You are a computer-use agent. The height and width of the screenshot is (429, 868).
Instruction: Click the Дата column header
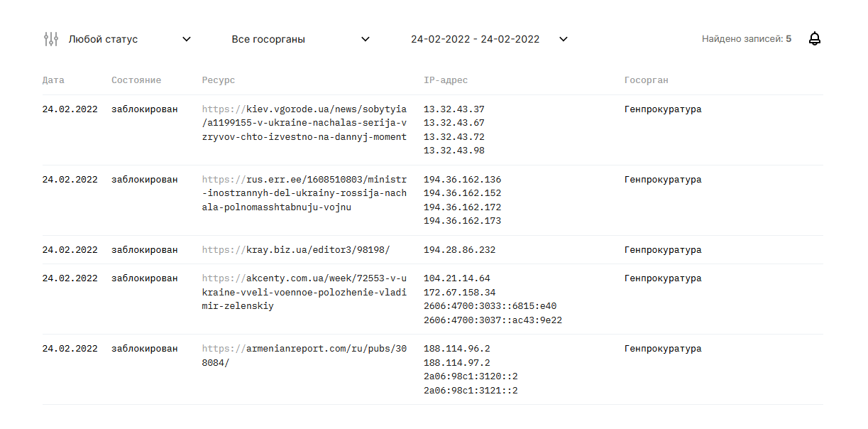coord(53,80)
